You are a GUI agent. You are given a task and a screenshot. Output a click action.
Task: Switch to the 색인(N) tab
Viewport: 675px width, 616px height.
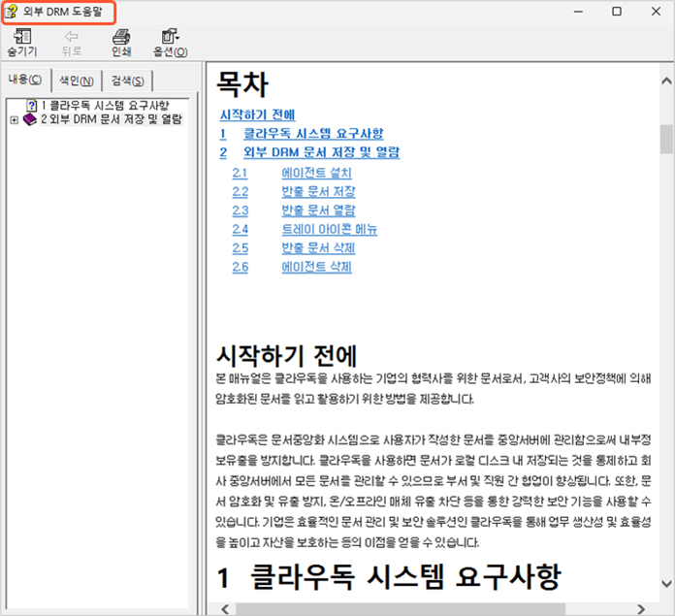tap(77, 81)
